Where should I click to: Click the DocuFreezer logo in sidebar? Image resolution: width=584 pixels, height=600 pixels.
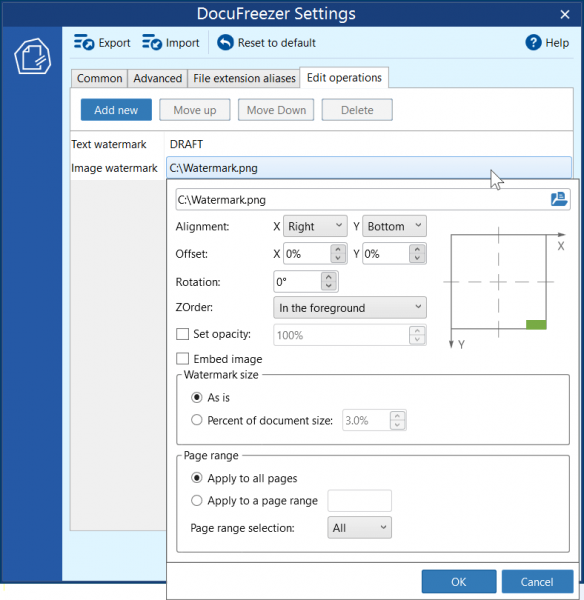33,56
